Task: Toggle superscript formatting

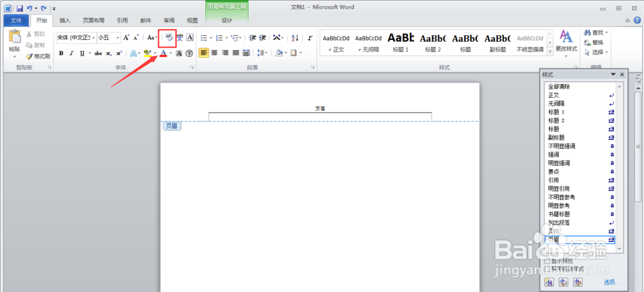Action: pos(118,53)
